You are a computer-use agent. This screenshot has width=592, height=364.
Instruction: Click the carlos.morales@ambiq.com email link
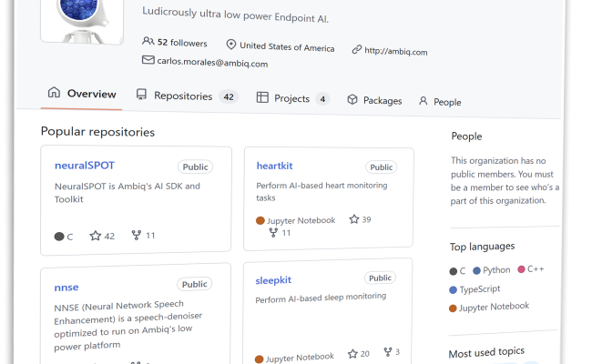pos(212,63)
